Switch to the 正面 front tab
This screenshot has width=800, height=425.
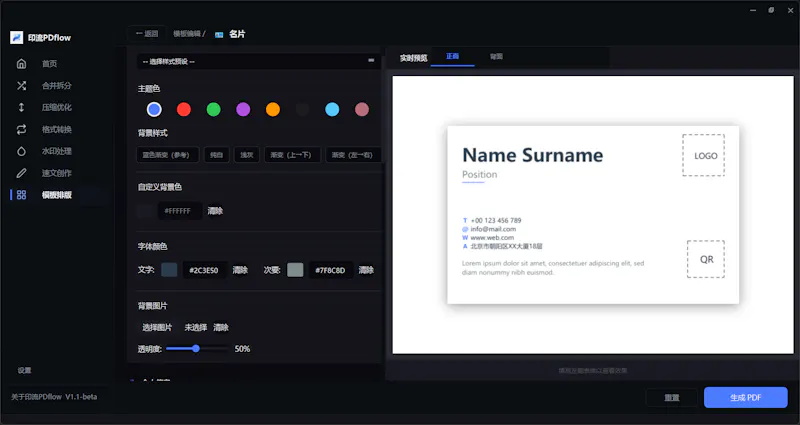453,57
